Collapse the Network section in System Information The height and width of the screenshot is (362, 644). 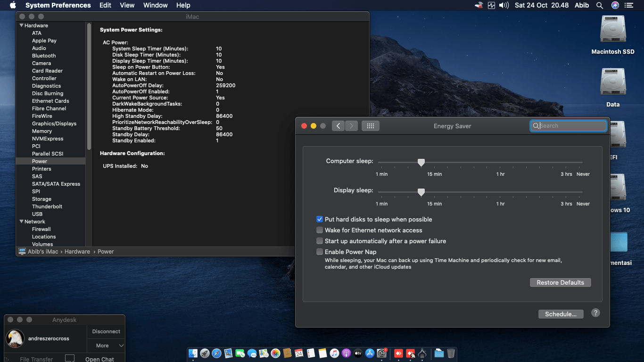pos(21,221)
